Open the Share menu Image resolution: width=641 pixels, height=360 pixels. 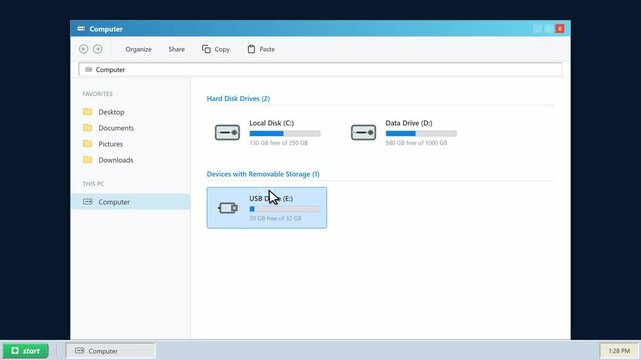177,49
